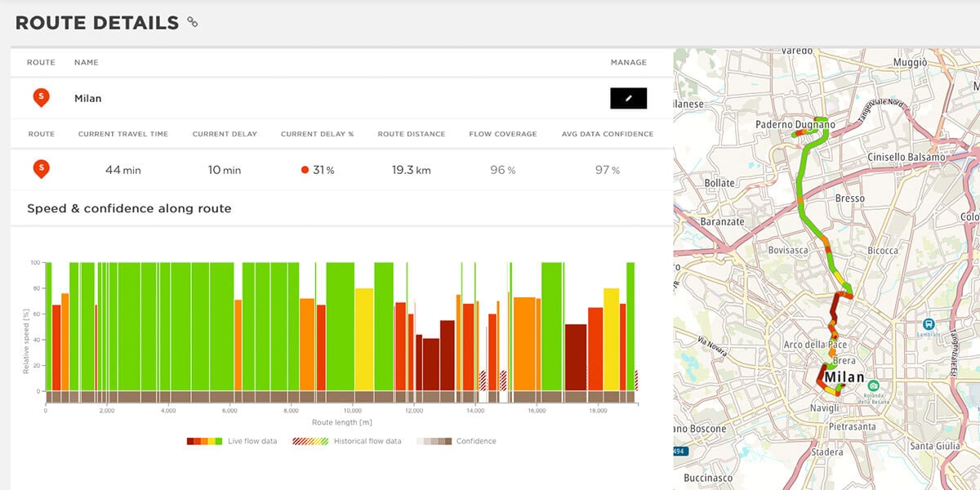
Task: Click the Lambrate transit station icon on the map
Action: (x=927, y=323)
